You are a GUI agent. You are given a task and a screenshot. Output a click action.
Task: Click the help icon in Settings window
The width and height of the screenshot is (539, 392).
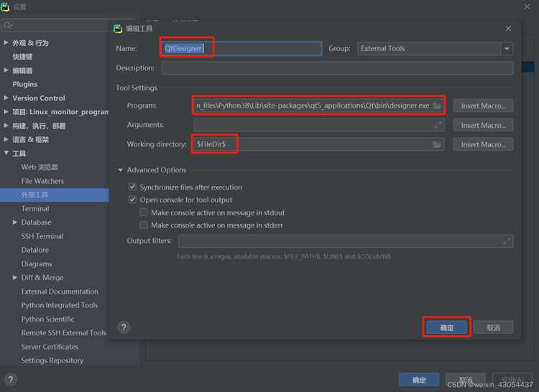tap(11, 380)
